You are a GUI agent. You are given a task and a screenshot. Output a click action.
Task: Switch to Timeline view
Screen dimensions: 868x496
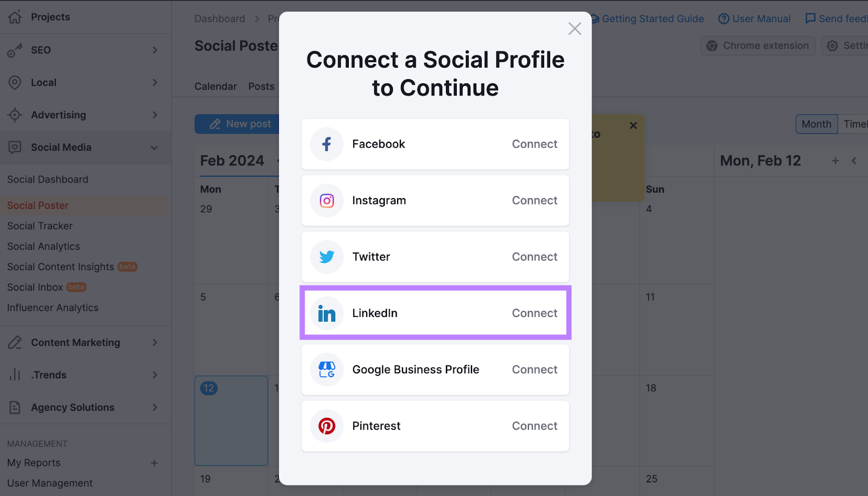coord(853,124)
